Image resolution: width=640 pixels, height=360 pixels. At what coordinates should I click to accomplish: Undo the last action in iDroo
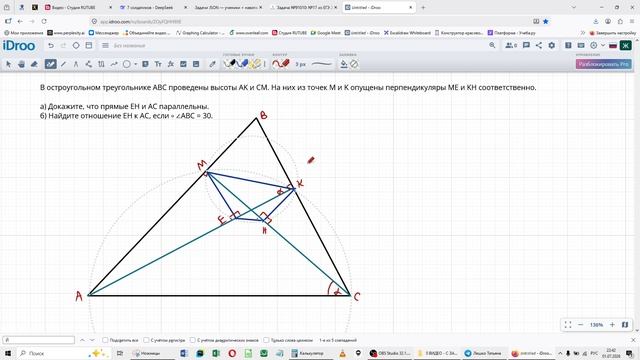tap(51, 45)
